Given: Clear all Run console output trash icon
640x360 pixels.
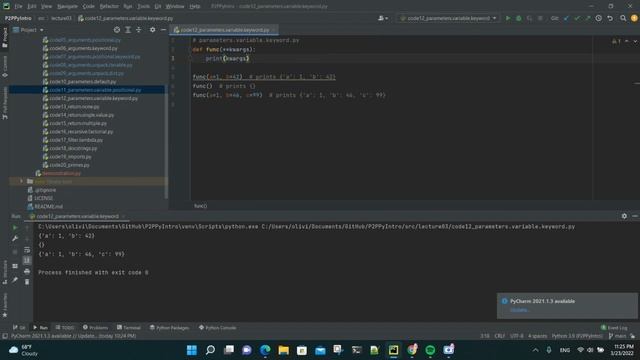Looking at the screenshot, I should pos(27,282).
